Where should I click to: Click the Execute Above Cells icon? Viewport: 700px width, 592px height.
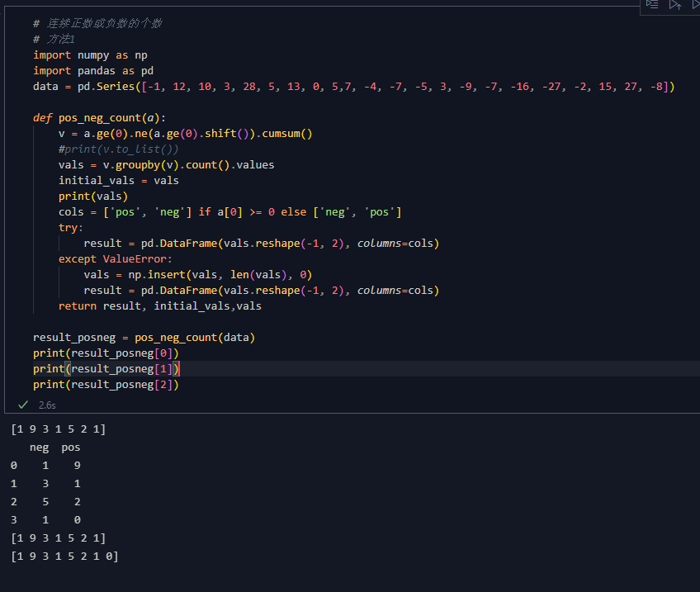(674, 5)
